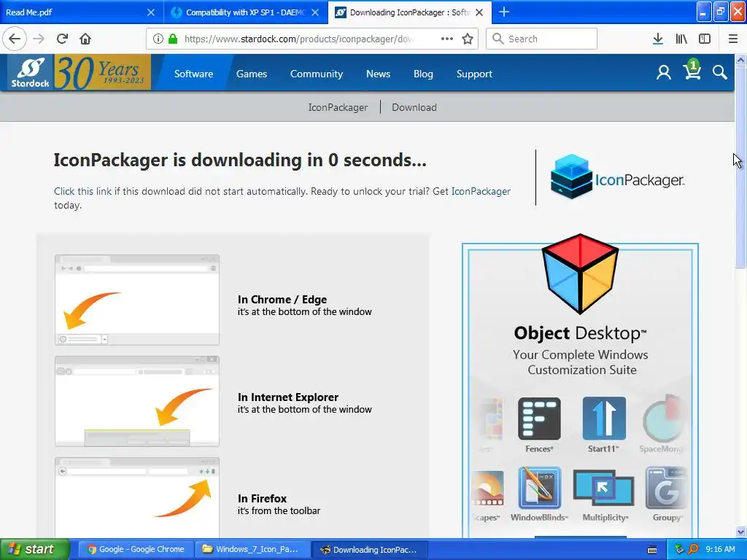Open the Windows start menu

(34, 550)
